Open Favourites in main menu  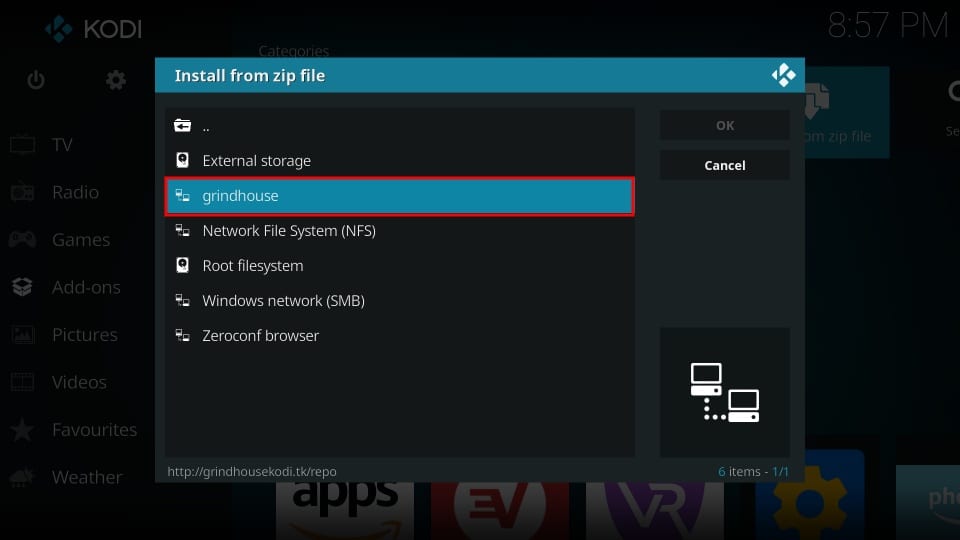[94, 429]
